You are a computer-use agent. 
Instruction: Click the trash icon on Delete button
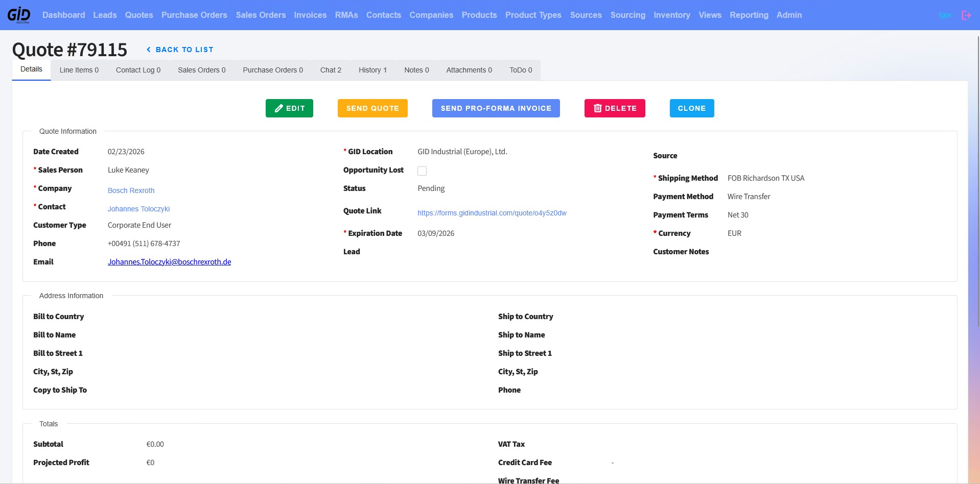(x=597, y=108)
